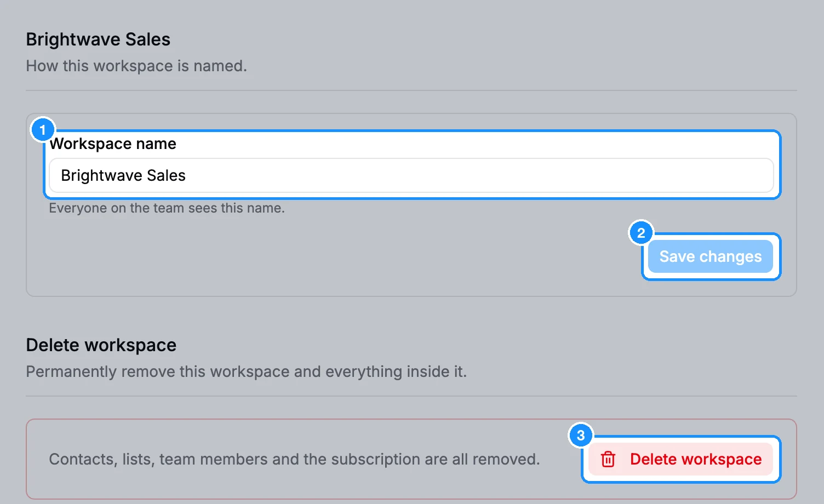
Task: Click "Everyone on the team sees this name."
Action: (x=167, y=208)
